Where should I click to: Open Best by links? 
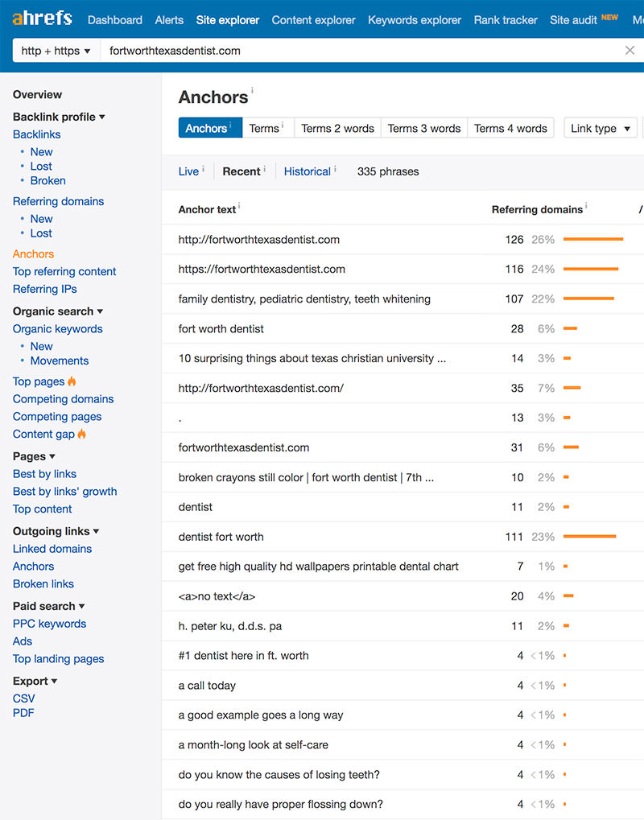[x=44, y=474]
